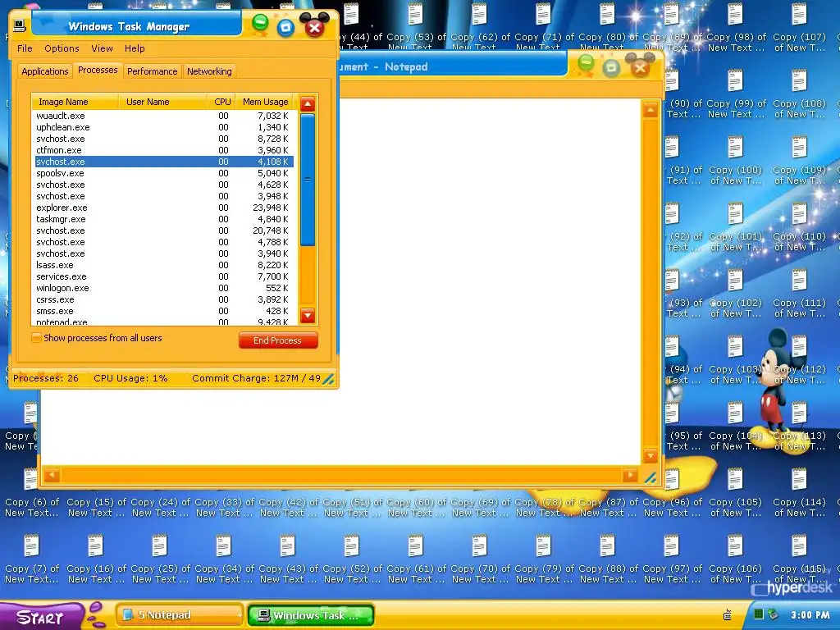Select the Copy (102) desktop file icon
Viewport: 840px width, 630px height.
735,280
